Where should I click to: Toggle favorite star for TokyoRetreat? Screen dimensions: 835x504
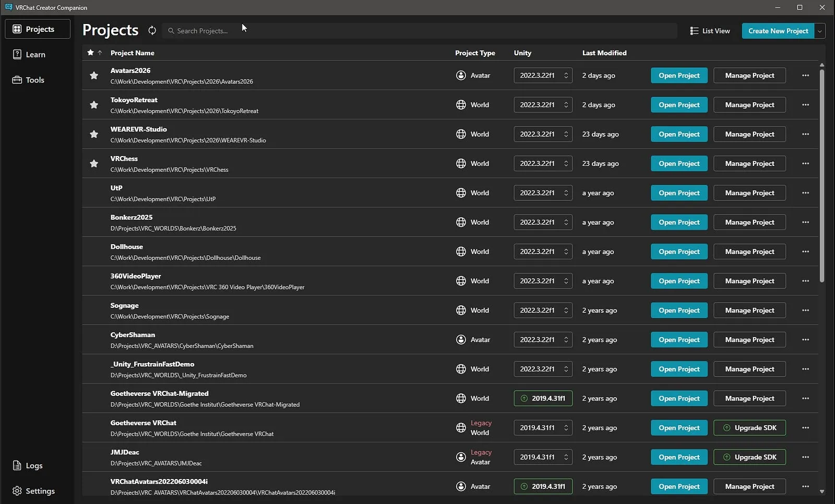point(94,105)
